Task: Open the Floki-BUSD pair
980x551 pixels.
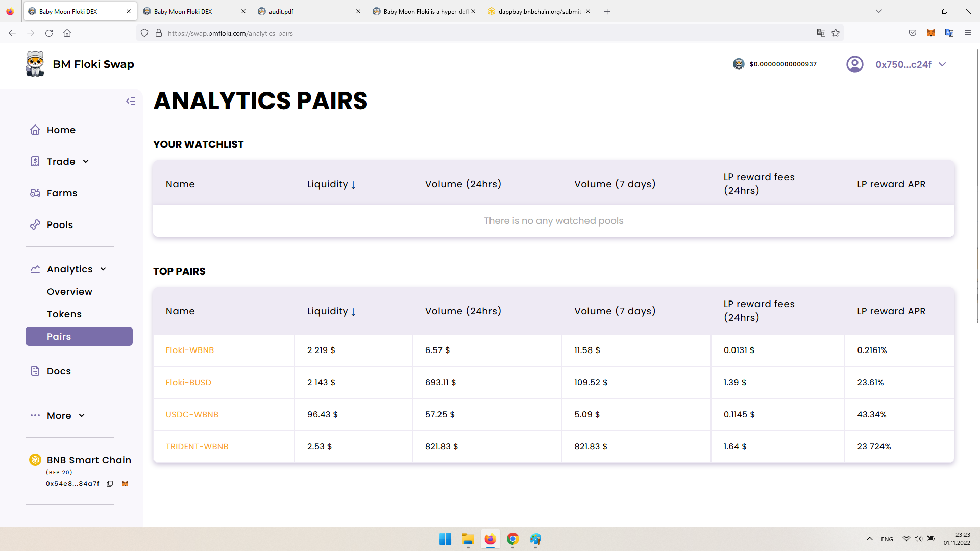Action: 188,383
